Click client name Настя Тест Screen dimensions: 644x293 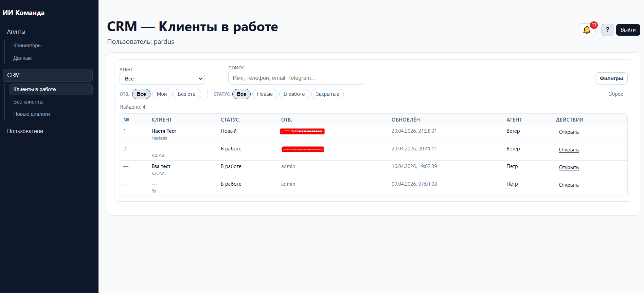(x=164, y=131)
